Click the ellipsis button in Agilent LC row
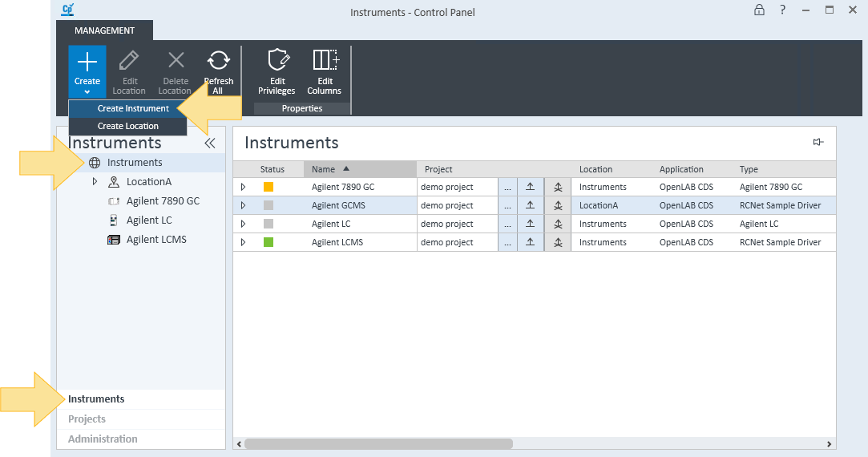The height and width of the screenshot is (457, 868). tap(507, 224)
